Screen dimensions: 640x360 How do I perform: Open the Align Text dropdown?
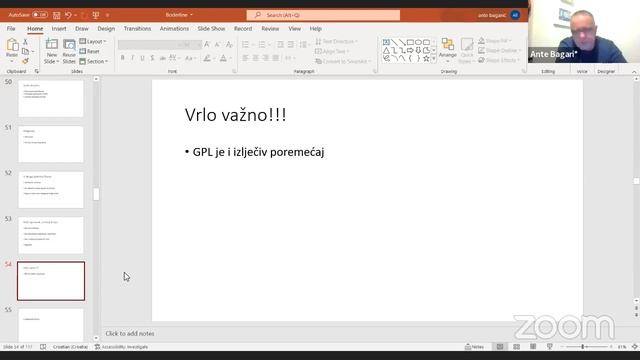tap(332, 51)
